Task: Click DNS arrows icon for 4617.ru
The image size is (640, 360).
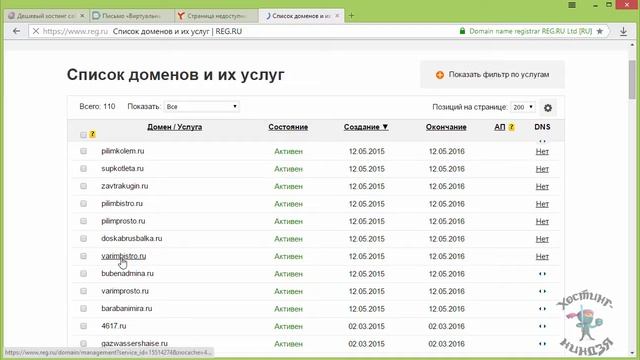Action: click(x=542, y=327)
